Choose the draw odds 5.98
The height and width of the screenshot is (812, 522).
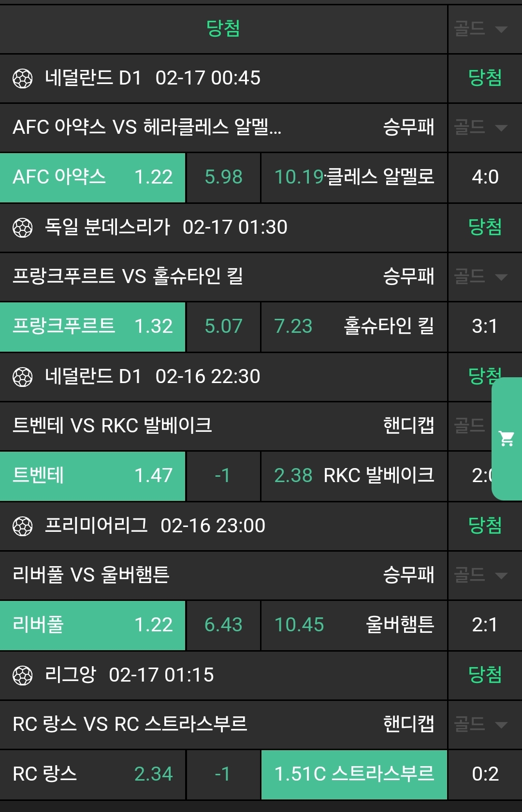click(x=223, y=177)
